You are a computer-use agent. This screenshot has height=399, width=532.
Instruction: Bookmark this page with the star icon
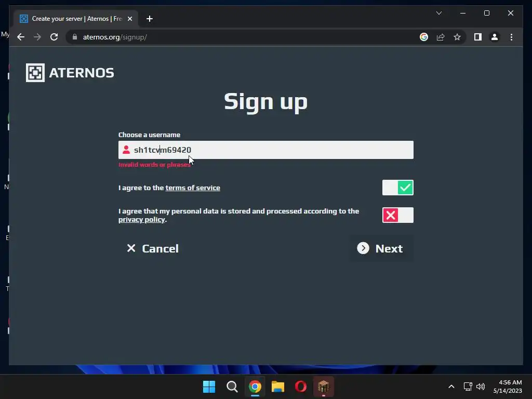click(x=457, y=37)
